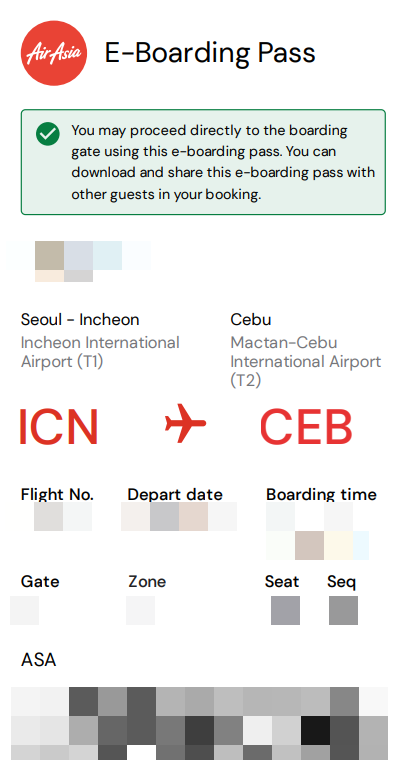Click the Depart date label
Screen dimensions: 393x763
(175, 494)
